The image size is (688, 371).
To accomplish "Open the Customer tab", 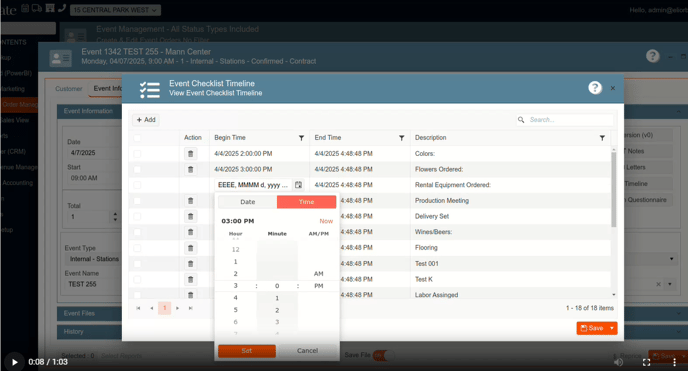I will pyautogui.click(x=68, y=89).
